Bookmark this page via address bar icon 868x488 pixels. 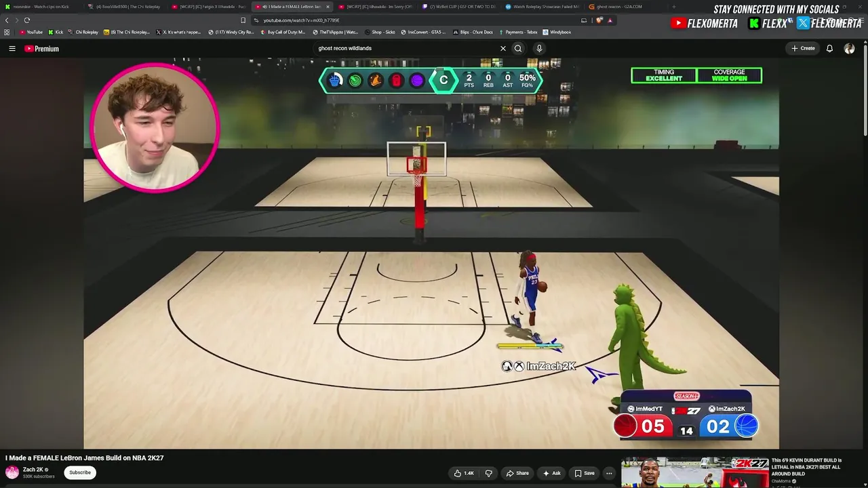tap(243, 20)
